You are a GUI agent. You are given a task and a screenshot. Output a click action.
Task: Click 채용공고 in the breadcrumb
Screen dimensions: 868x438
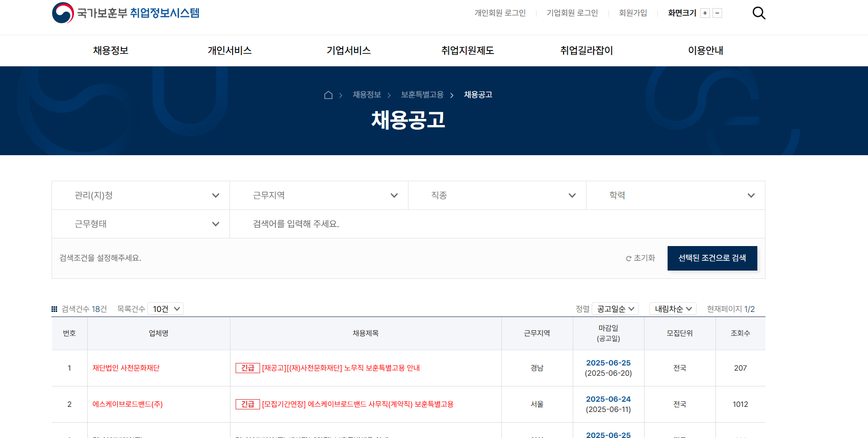pyautogui.click(x=478, y=95)
